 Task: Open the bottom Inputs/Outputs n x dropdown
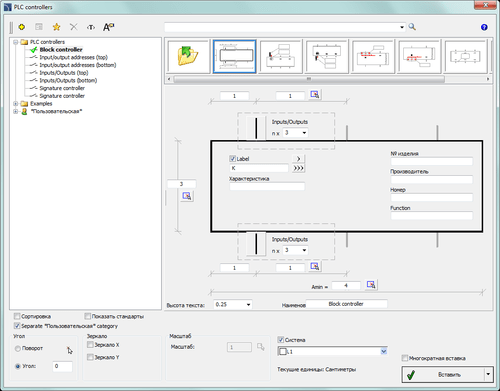click(x=304, y=250)
